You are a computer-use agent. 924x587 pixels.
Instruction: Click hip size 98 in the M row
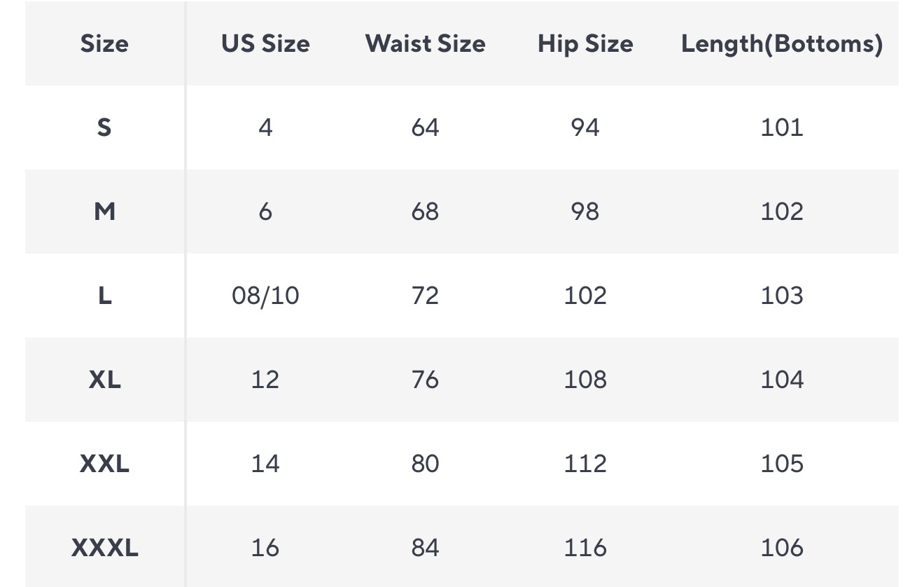click(x=585, y=212)
